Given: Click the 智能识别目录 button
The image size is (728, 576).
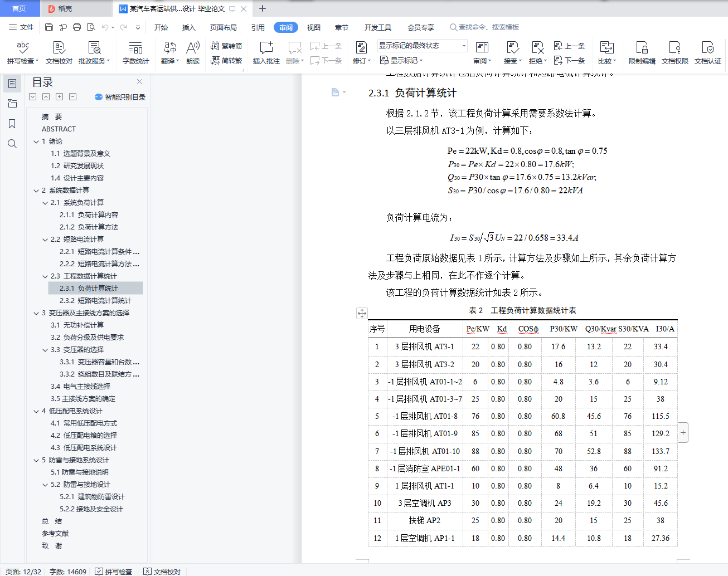Looking at the screenshot, I should [120, 97].
